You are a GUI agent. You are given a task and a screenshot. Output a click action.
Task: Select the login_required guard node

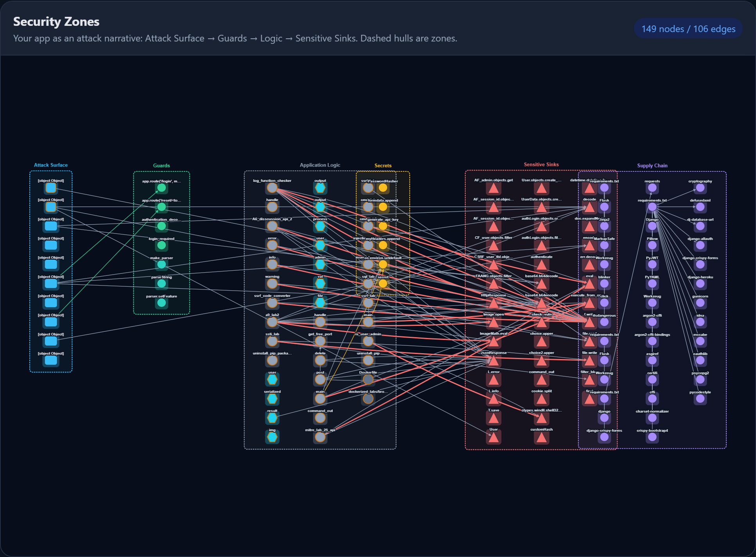(162, 246)
